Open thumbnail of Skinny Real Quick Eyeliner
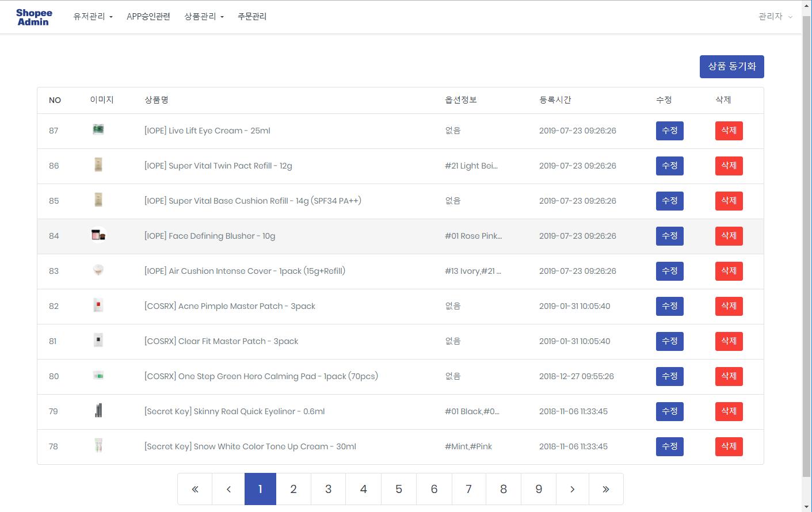Viewport: 812px width, 512px height. [x=98, y=410]
